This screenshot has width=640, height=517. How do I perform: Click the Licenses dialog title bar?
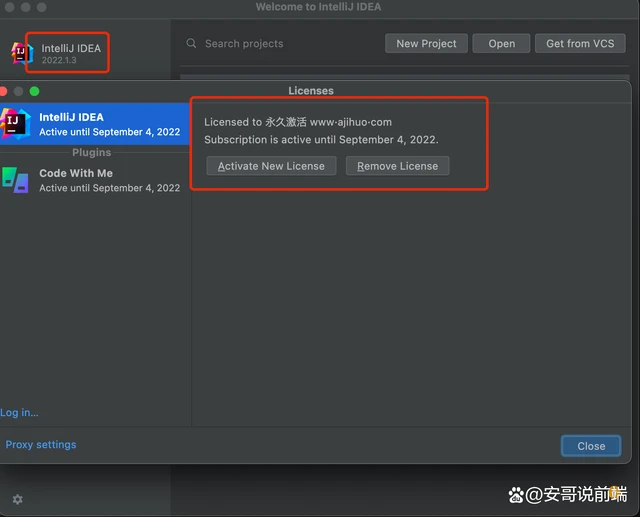311,91
